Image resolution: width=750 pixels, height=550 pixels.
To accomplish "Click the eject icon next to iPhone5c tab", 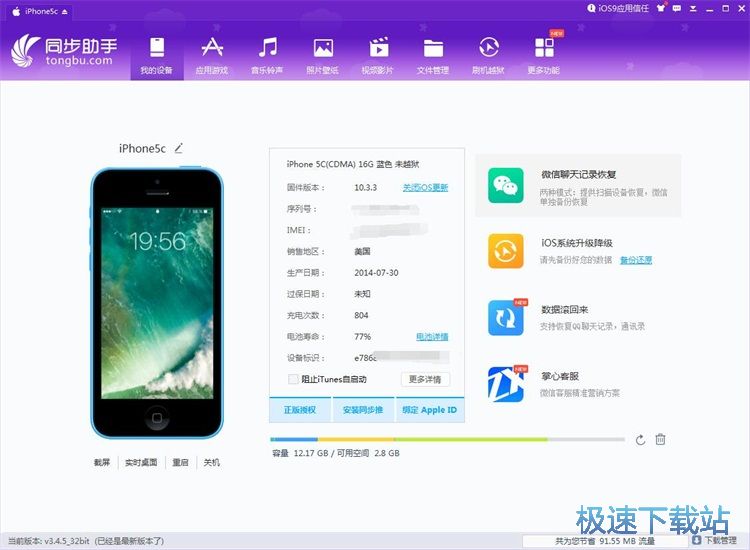I will 65,11.
